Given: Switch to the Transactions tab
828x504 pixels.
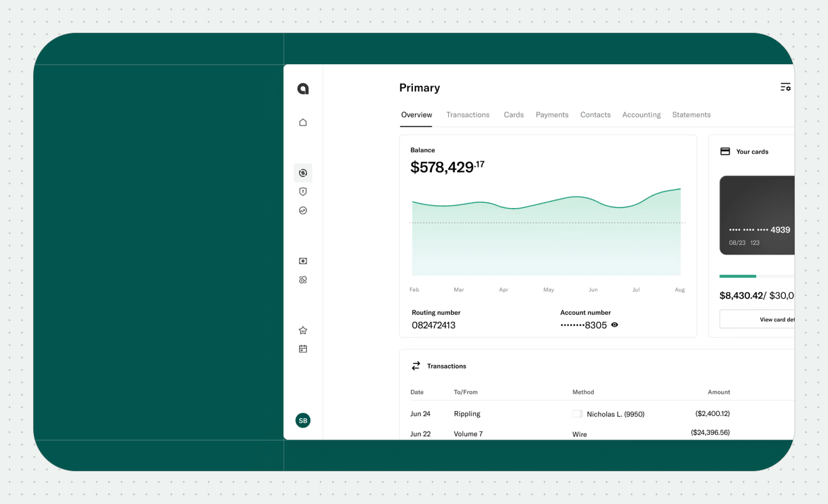Looking at the screenshot, I should point(467,115).
